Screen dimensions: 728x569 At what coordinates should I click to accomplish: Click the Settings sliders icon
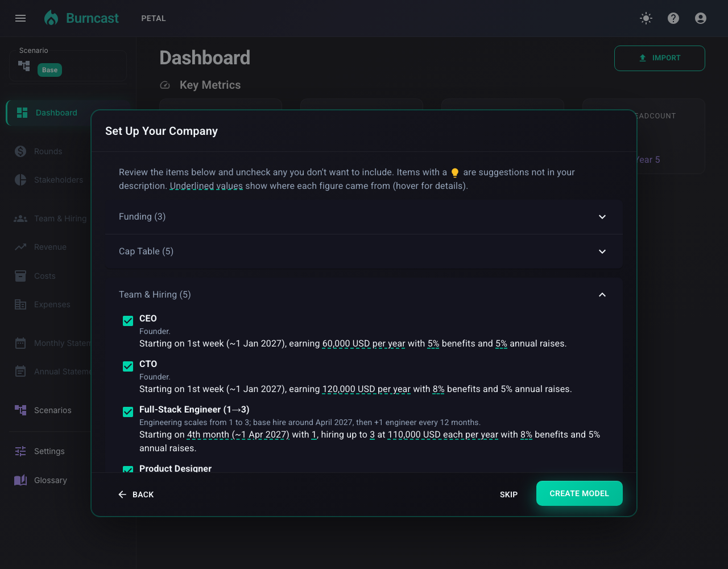coord(20,451)
